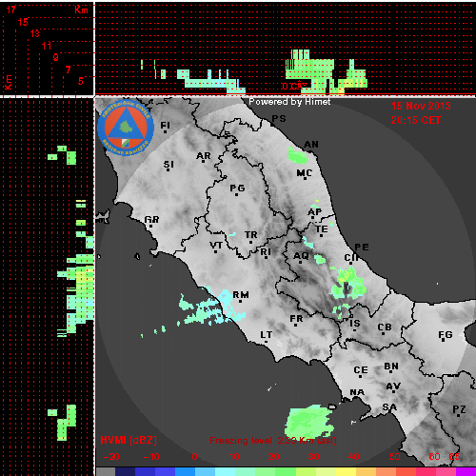Select the FR city label
The image size is (476, 476).
[296, 319]
